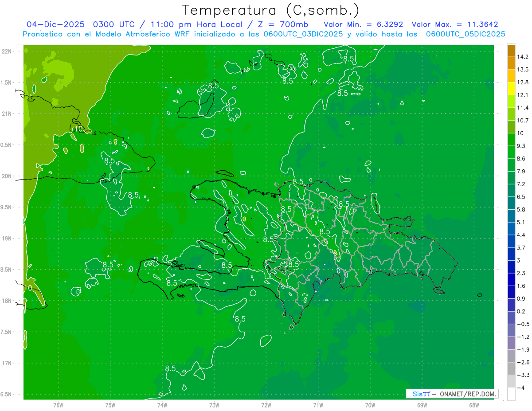Pick the dark blue swatch between 1.6 and 0.9

(x=511, y=293)
